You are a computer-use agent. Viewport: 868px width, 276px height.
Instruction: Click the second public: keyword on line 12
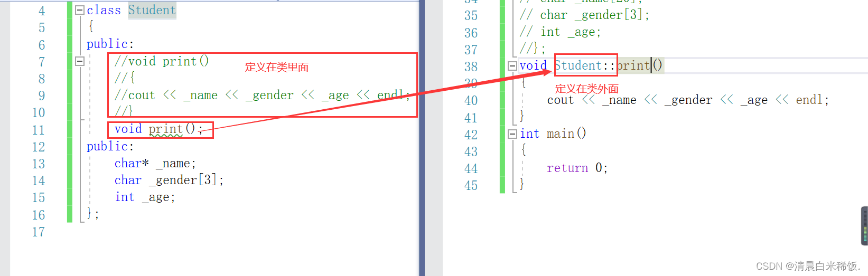[x=110, y=146]
